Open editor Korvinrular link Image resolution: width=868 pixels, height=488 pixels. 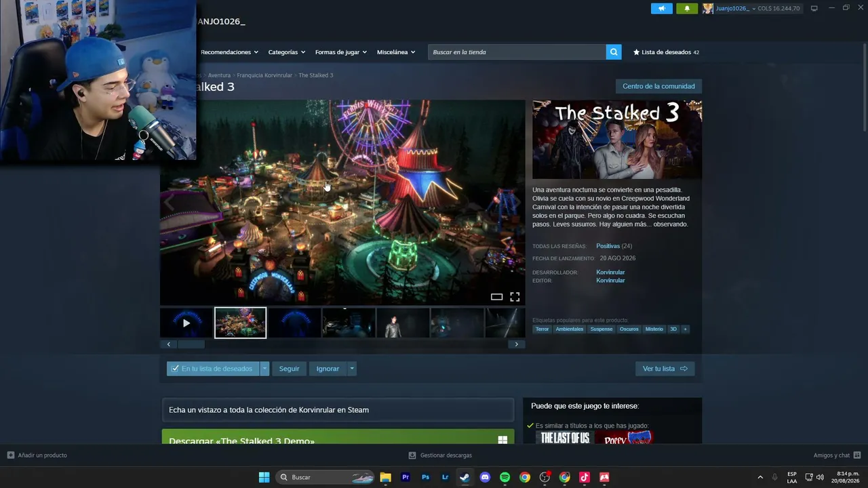click(x=610, y=281)
